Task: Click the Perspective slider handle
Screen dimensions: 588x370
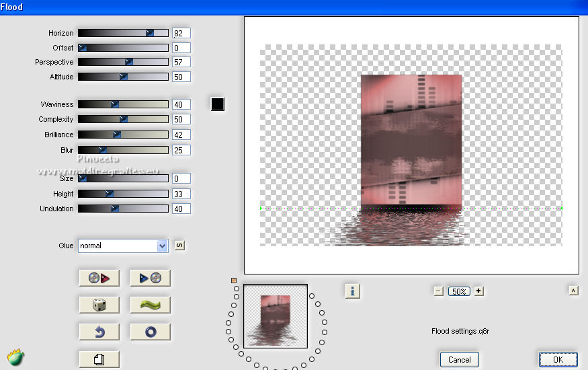Action: click(x=128, y=61)
